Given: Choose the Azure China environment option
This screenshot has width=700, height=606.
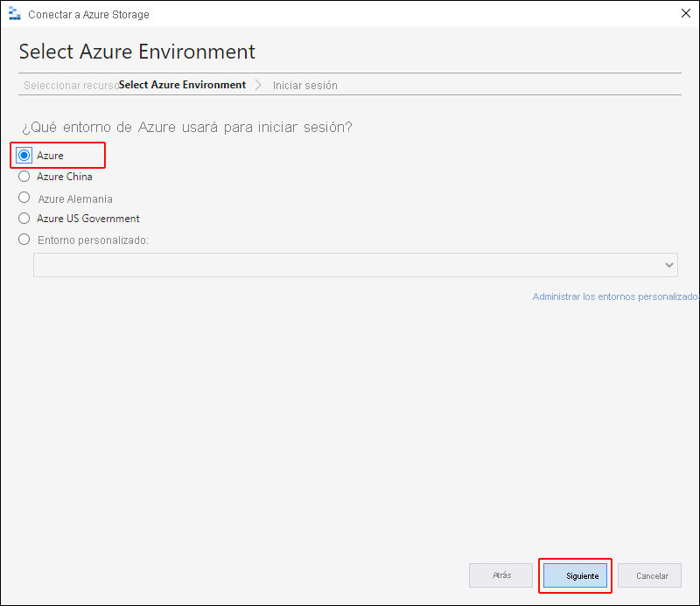Looking at the screenshot, I should tap(24, 176).
